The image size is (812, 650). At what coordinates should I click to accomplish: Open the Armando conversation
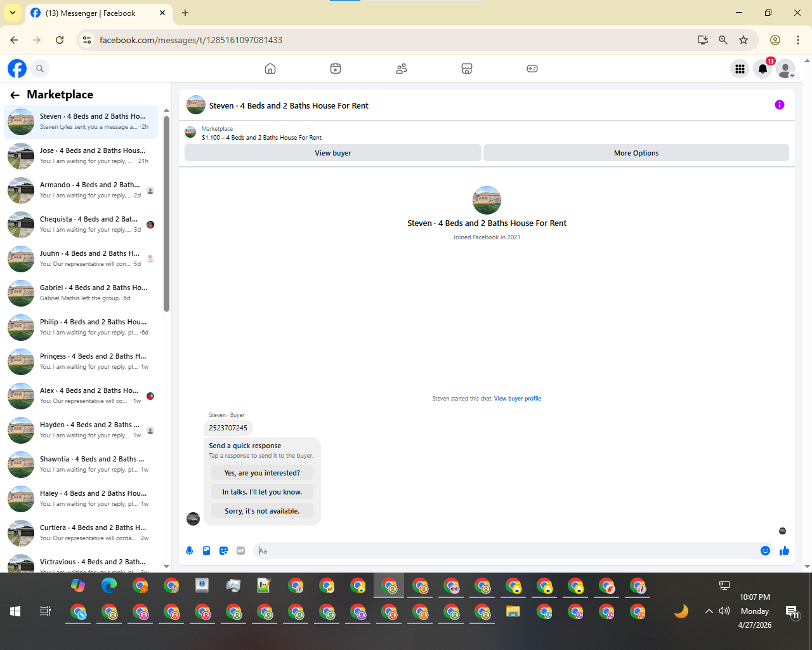click(x=81, y=190)
